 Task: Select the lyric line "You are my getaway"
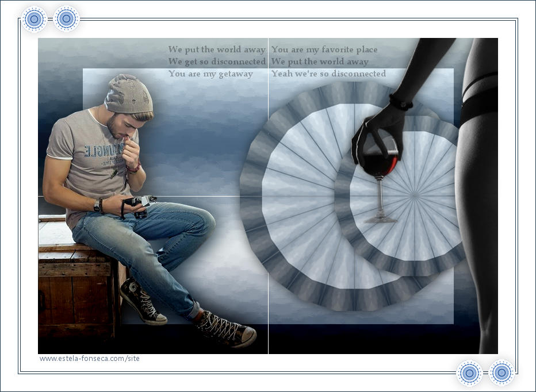click(210, 74)
